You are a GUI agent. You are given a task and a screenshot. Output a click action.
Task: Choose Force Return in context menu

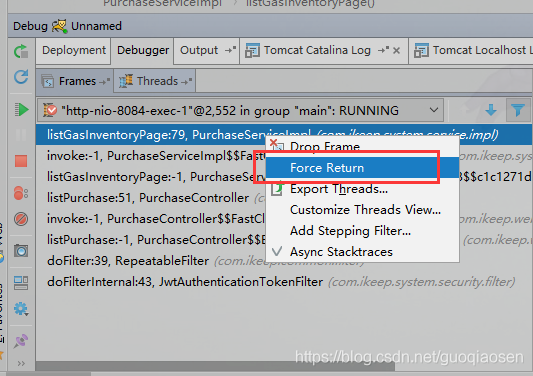[x=362, y=168]
